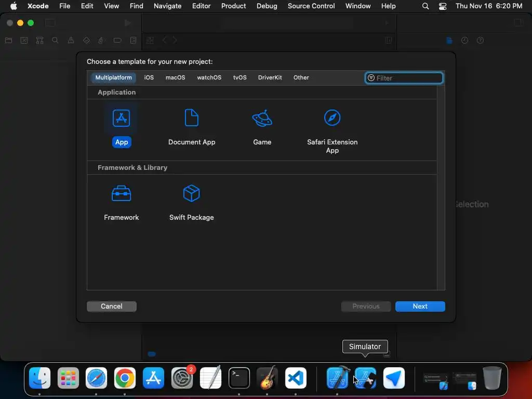This screenshot has width=532, height=399.
Task: Open Xcode in the Dock
Action: coord(337,378)
